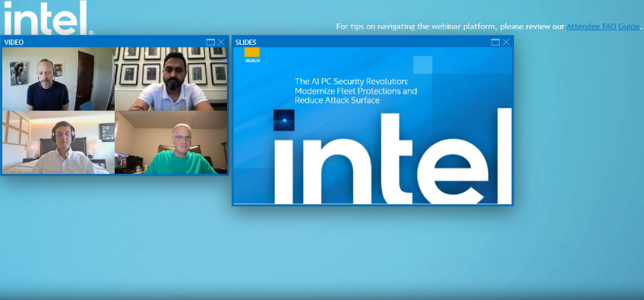Click the large white intel logo on slide
The height and width of the screenshot is (300, 644).
point(393,156)
